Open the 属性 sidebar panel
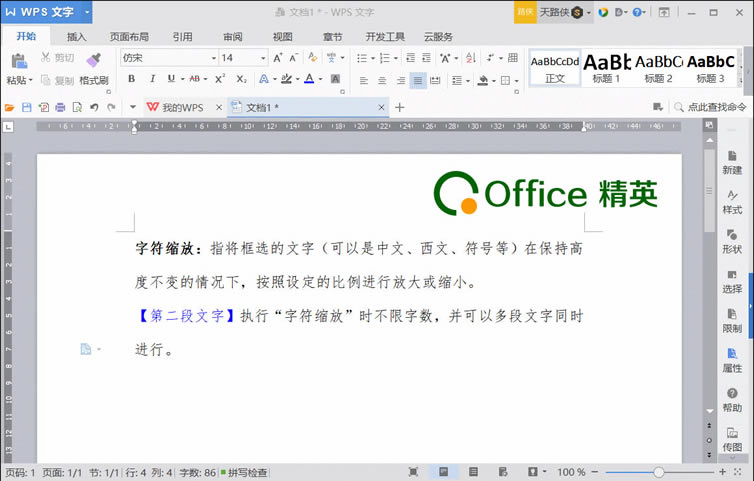This screenshot has width=754, height=481. click(732, 361)
